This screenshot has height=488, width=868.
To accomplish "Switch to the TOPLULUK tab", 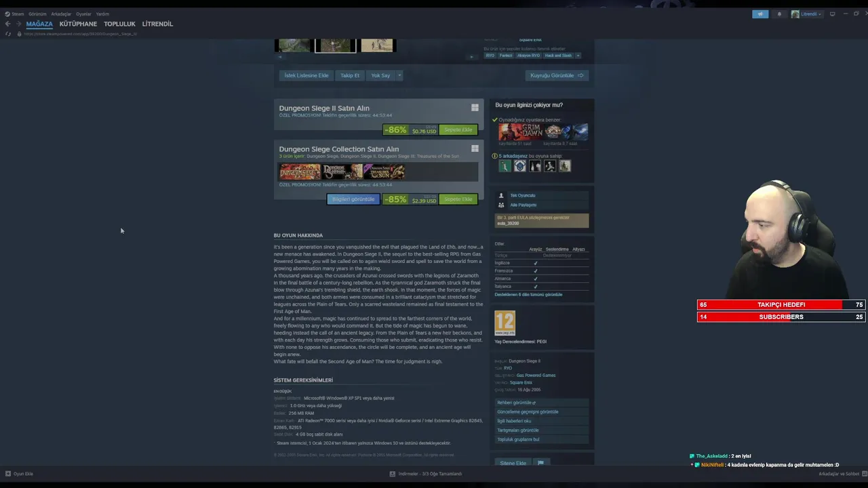I will coord(119,24).
